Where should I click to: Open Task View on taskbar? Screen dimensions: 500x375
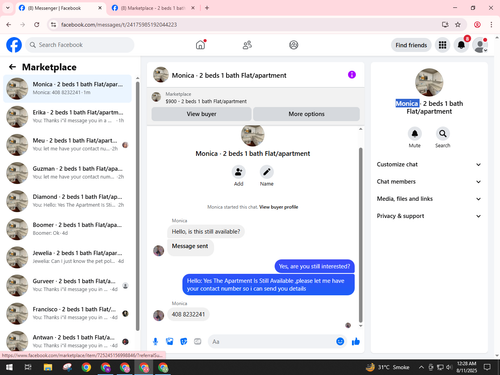coord(28,367)
